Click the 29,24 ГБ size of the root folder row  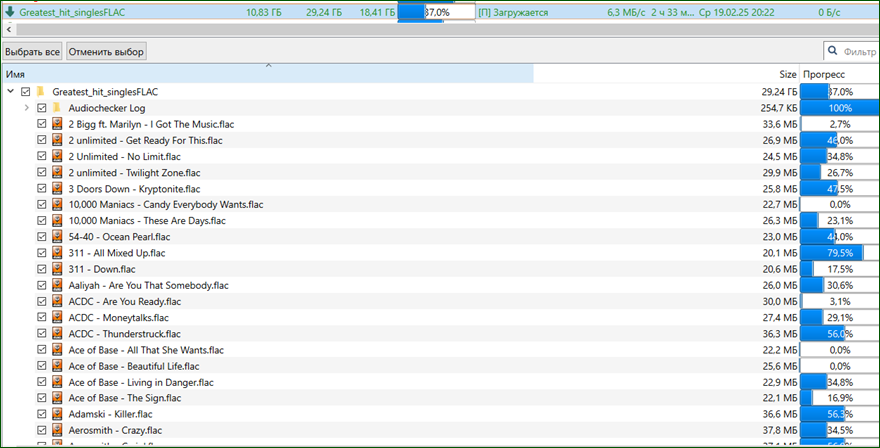click(x=780, y=92)
